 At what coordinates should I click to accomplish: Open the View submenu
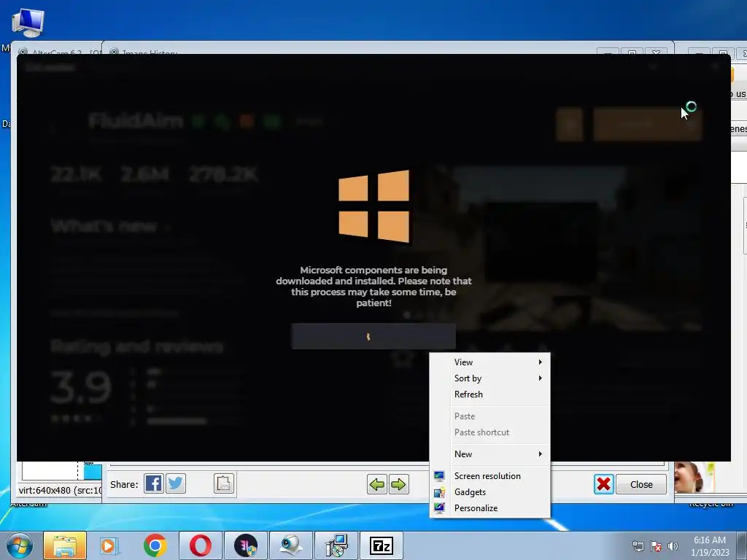489,362
